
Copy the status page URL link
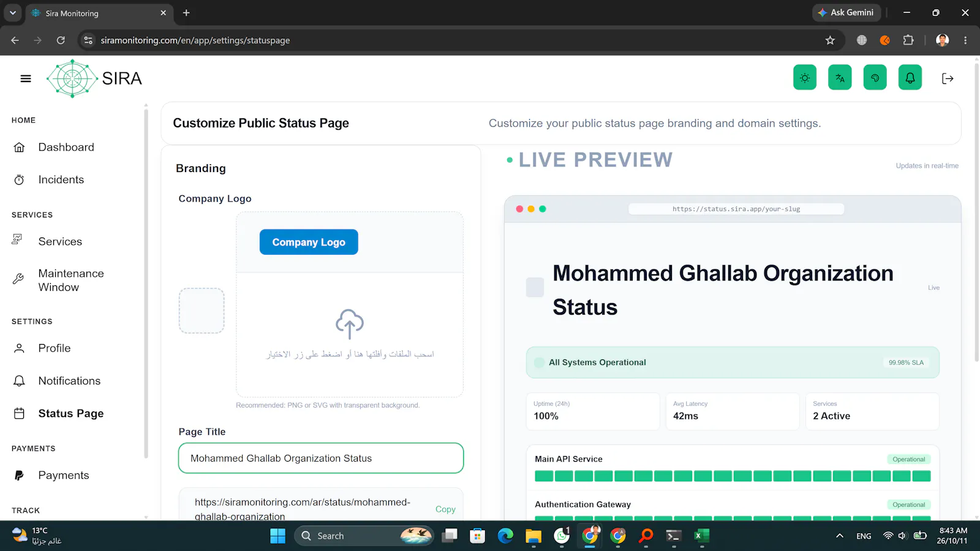pyautogui.click(x=445, y=509)
